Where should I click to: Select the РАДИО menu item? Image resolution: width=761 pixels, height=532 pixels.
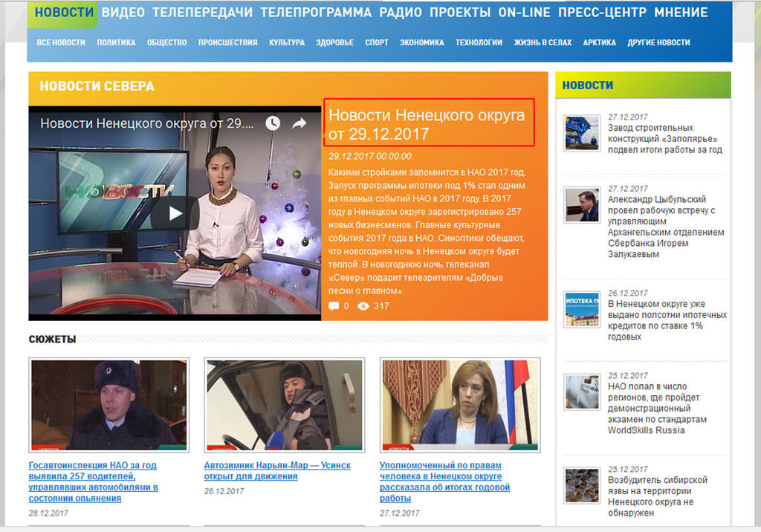coord(401,12)
